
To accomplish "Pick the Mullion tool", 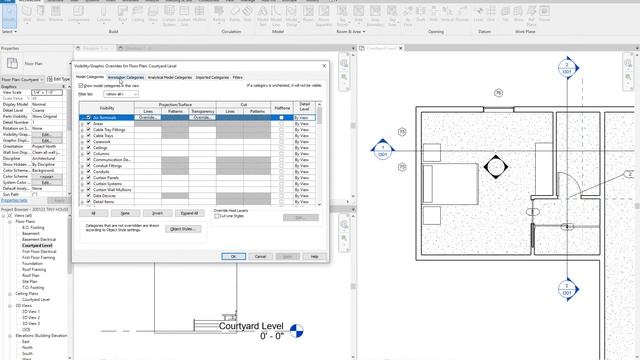I will (199, 14).
